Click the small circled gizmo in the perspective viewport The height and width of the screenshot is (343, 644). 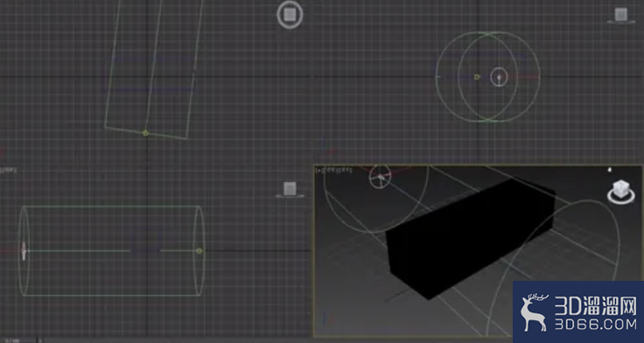pyautogui.click(x=380, y=177)
